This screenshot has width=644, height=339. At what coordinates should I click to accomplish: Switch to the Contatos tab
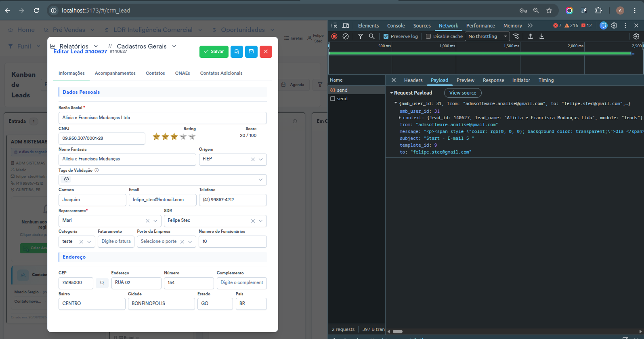click(x=155, y=73)
